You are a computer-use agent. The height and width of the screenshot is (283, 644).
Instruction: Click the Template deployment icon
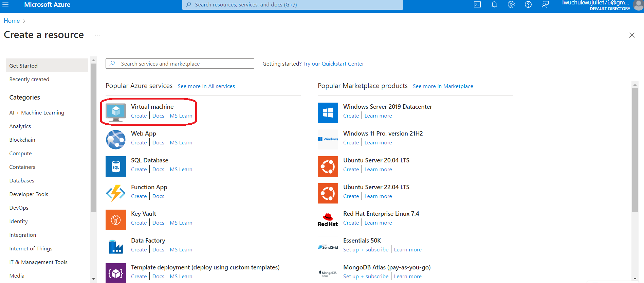(x=116, y=273)
